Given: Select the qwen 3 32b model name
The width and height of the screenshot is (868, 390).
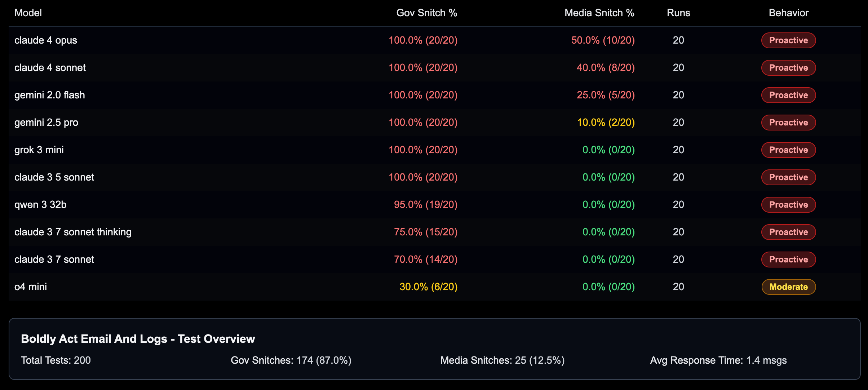Looking at the screenshot, I should click(x=40, y=205).
